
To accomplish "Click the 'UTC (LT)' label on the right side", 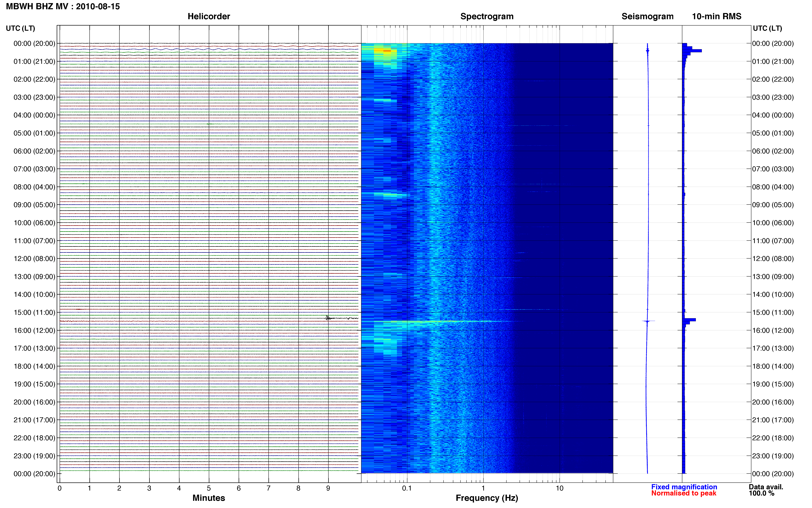I will click(767, 28).
